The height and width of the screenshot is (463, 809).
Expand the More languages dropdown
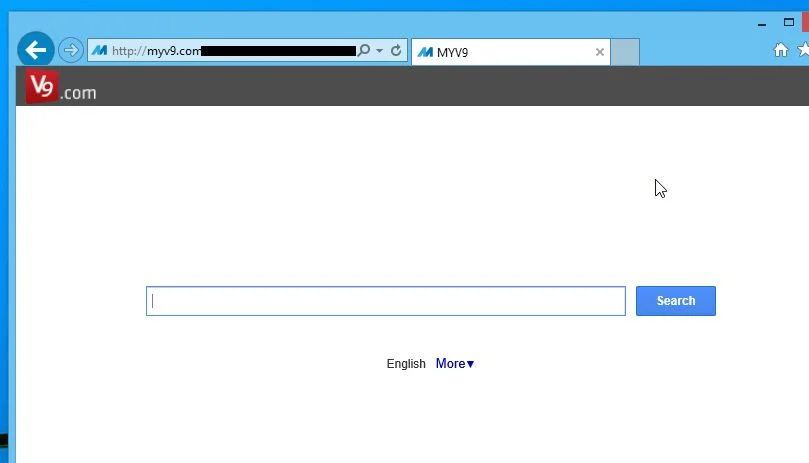(455, 364)
